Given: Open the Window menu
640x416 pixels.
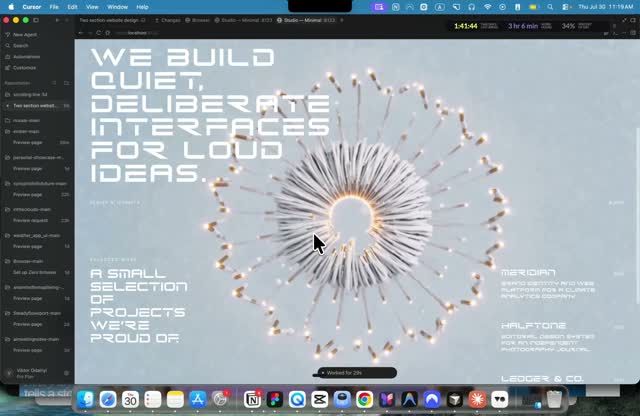Looking at the screenshot, I should 118,7.
